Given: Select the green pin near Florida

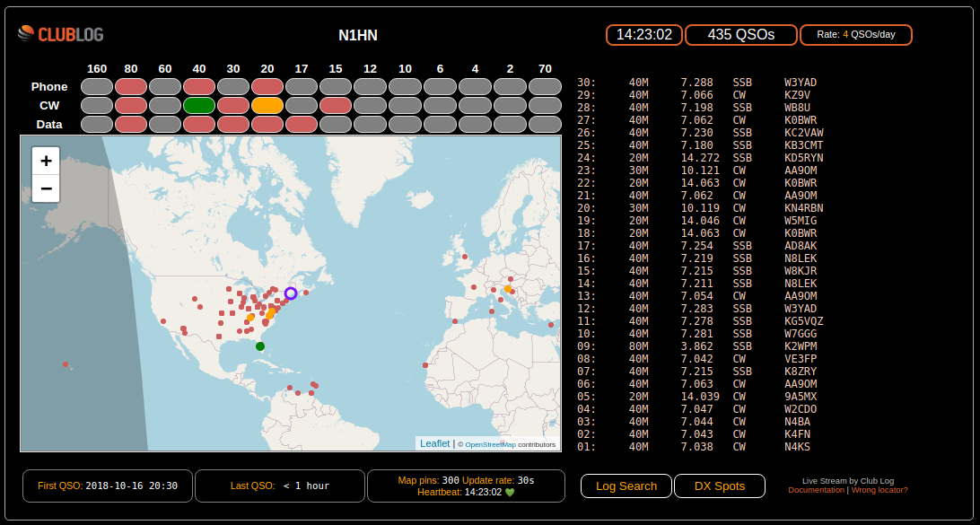Looking at the screenshot, I should click(260, 346).
